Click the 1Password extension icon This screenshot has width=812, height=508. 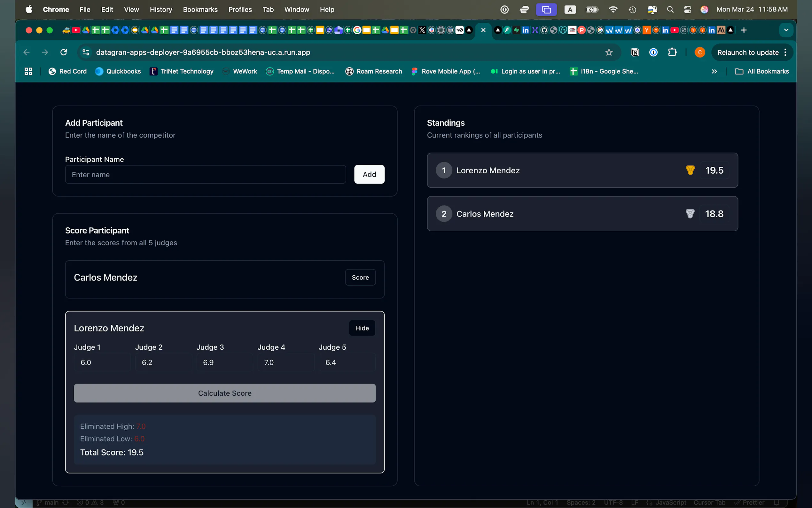pos(653,52)
